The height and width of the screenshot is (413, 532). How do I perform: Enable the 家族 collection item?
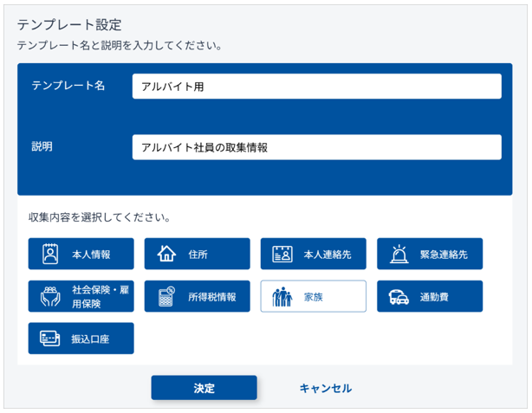313,296
